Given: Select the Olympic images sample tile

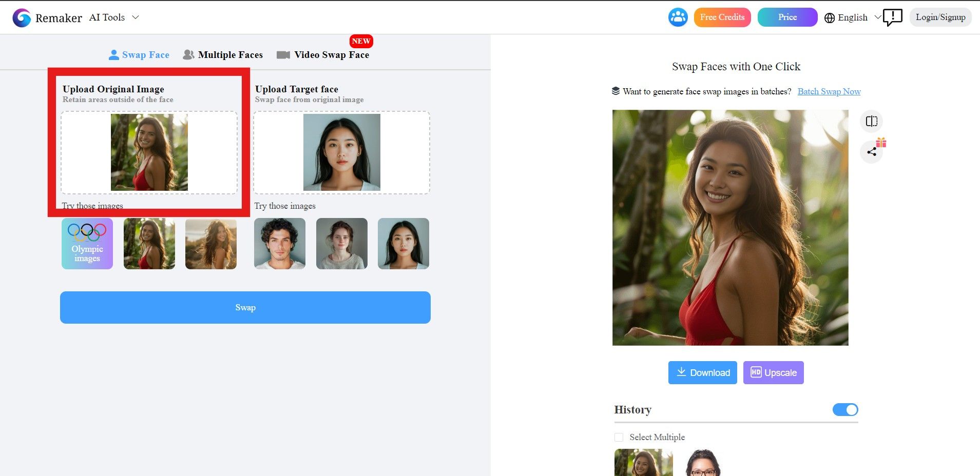Looking at the screenshot, I should (x=87, y=244).
